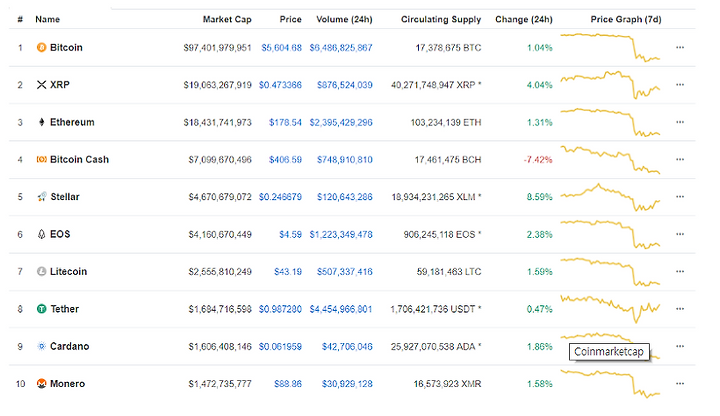This screenshot has width=720, height=416.
Task: Sort by the Change (24h) column header
Action: point(524,19)
